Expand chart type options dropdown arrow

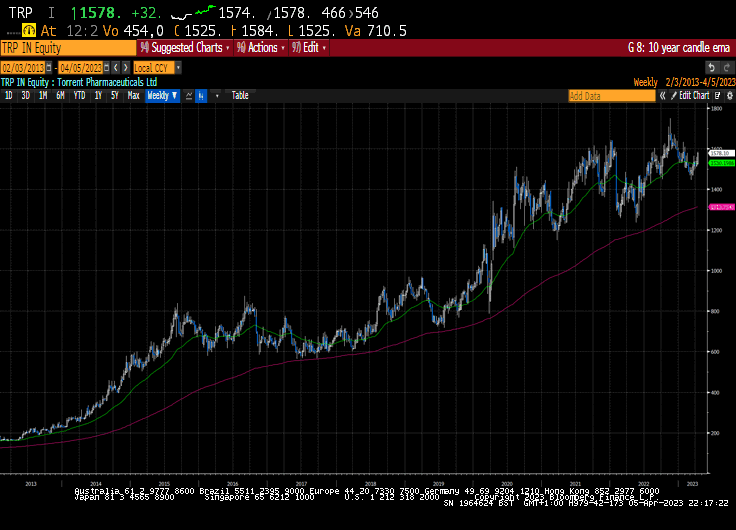tap(217, 96)
